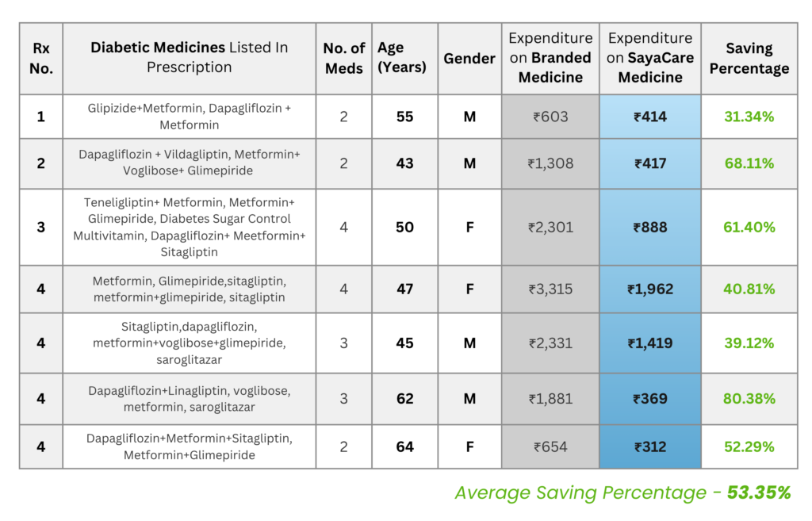The height and width of the screenshot is (521, 812).
Task: Select age value 62
Action: (x=405, y=399)
